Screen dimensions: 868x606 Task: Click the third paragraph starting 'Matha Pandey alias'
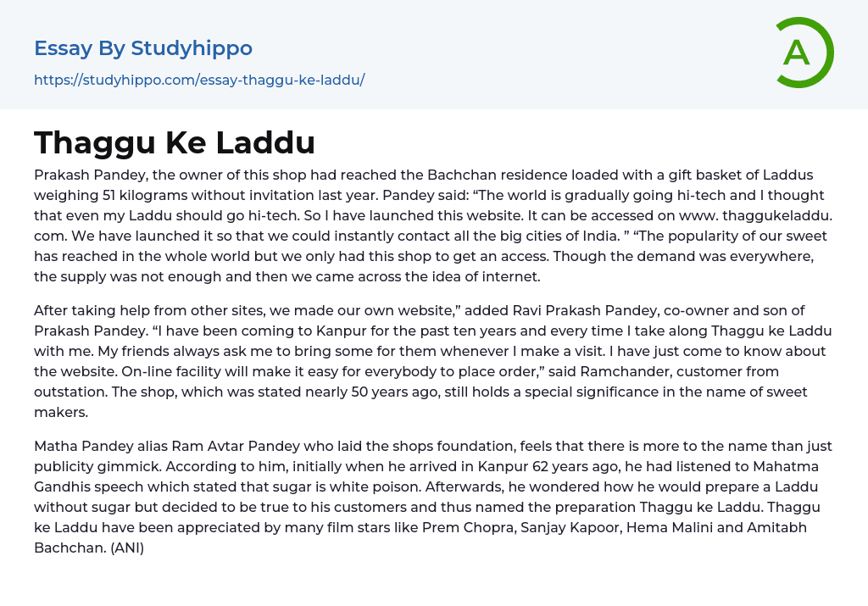432,497
